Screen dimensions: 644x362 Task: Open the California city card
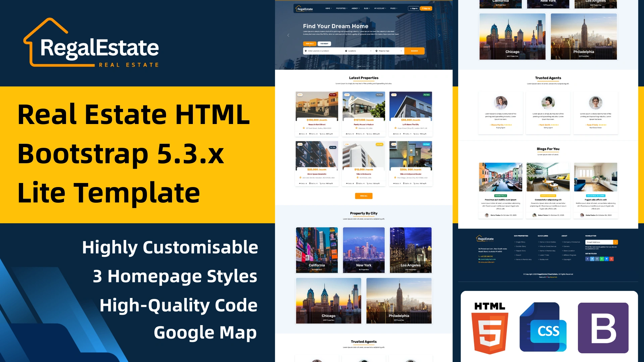[317, 250]
